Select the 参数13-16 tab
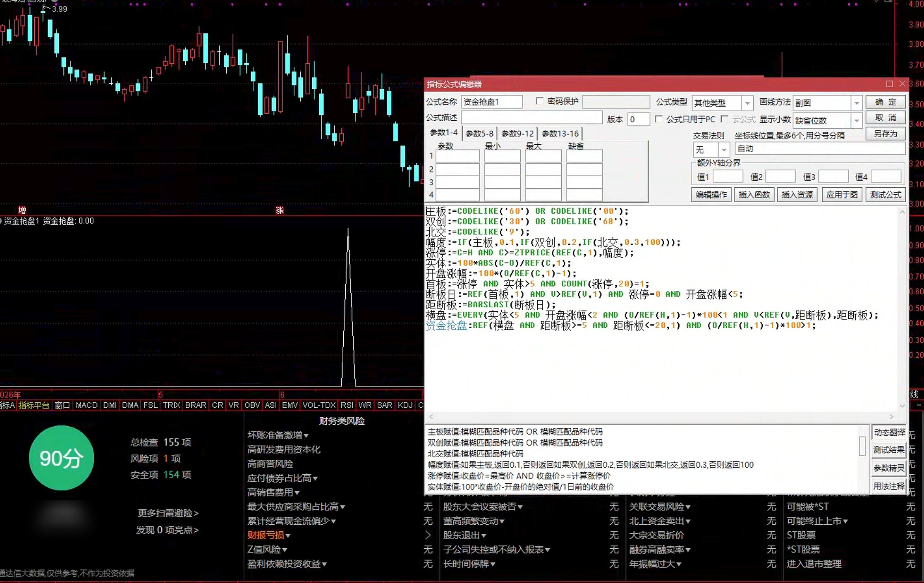This screenshot has width=924, height=583. pos(560,134)
